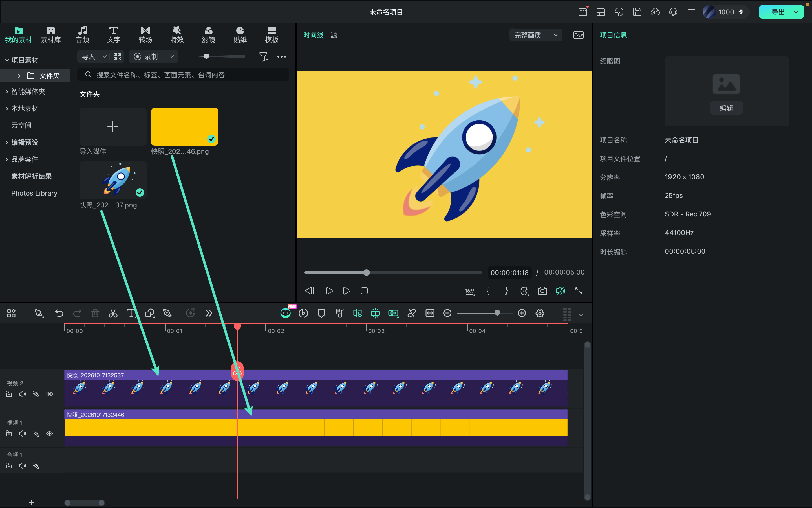
Task: Select the scissors split tool in timeline toolbar
Action: pos(113,314)
